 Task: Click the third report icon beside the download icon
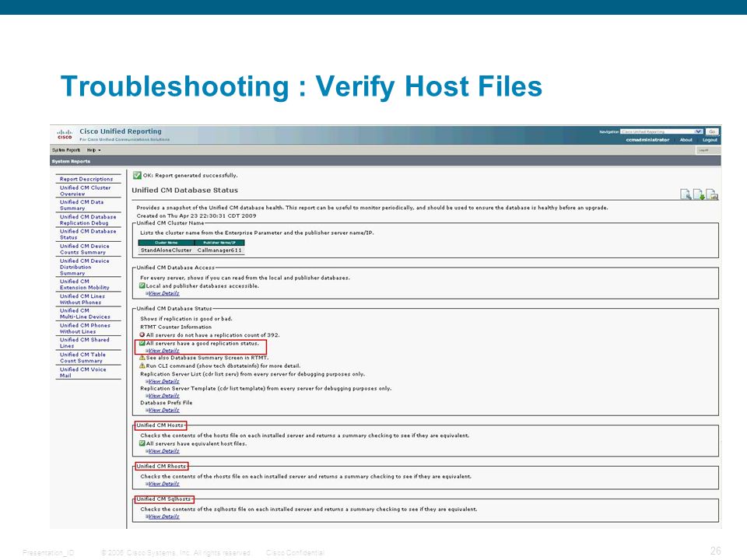coord(712,194)
